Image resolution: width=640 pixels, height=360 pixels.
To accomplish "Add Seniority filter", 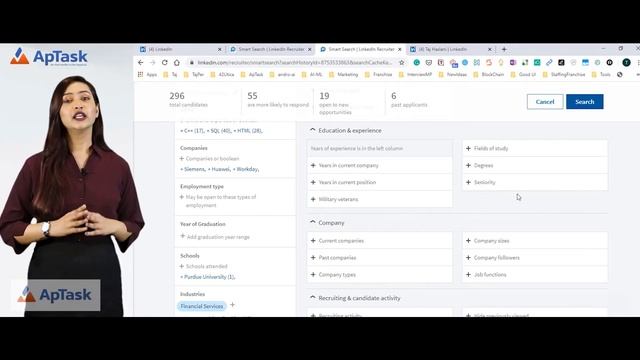I will tap(535, 182).
